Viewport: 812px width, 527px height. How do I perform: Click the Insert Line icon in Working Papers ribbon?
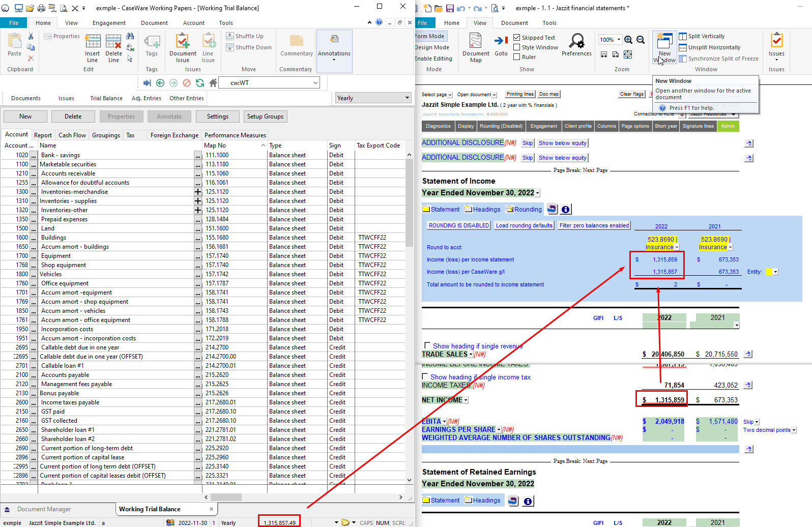(92, 48)
